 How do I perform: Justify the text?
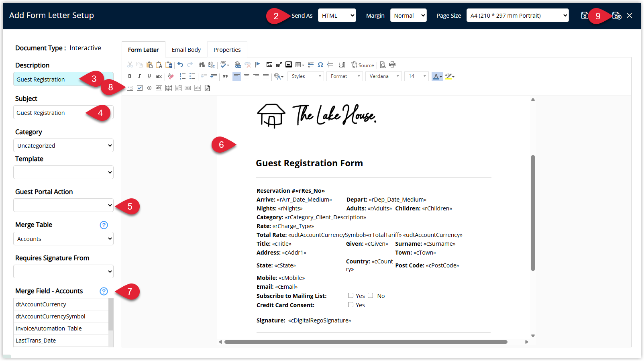click(x=266, y=76)
